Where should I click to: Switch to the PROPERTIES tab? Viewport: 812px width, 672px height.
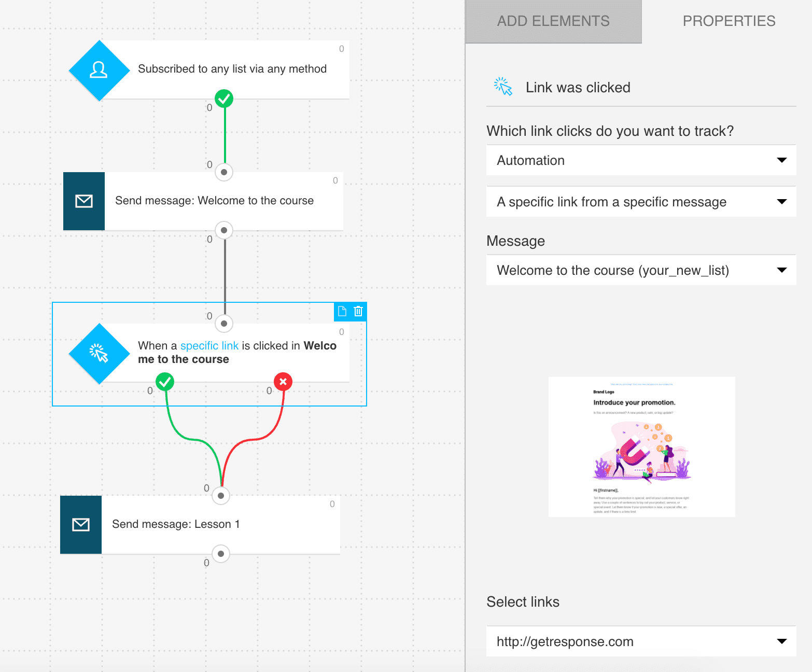[729, 21]
